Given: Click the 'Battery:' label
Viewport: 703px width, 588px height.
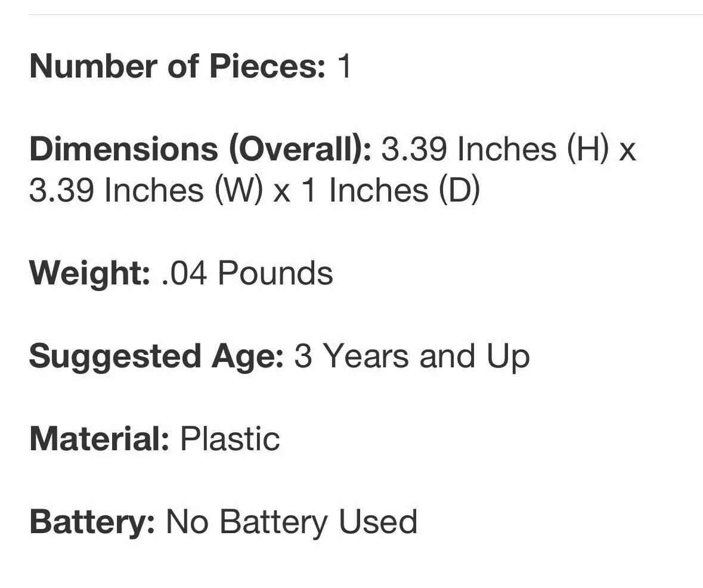Looking at the screenshot, I should click(92, 522).
